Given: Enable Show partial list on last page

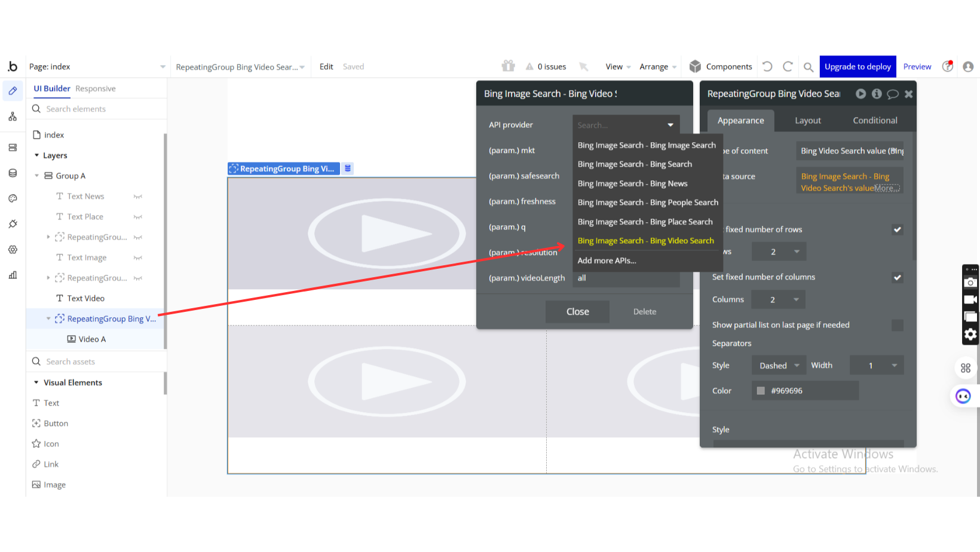Looking at the screenshot, I should click(897, 325).
